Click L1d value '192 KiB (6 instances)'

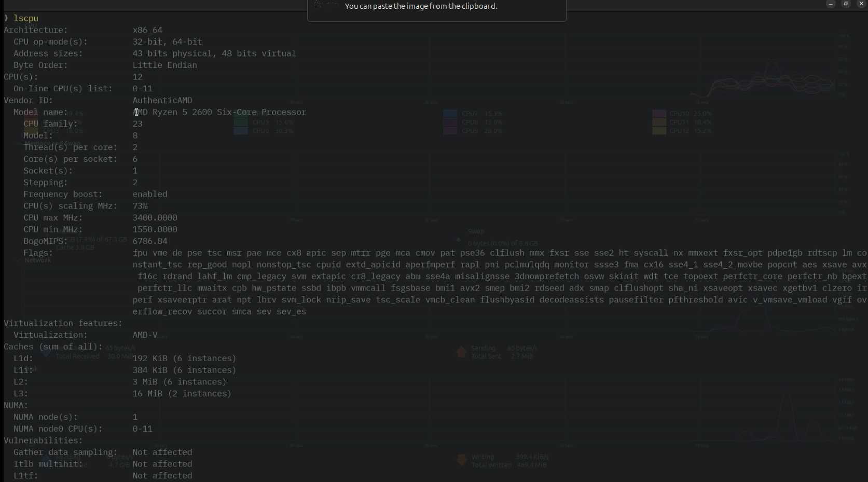(x=184, y=359)
